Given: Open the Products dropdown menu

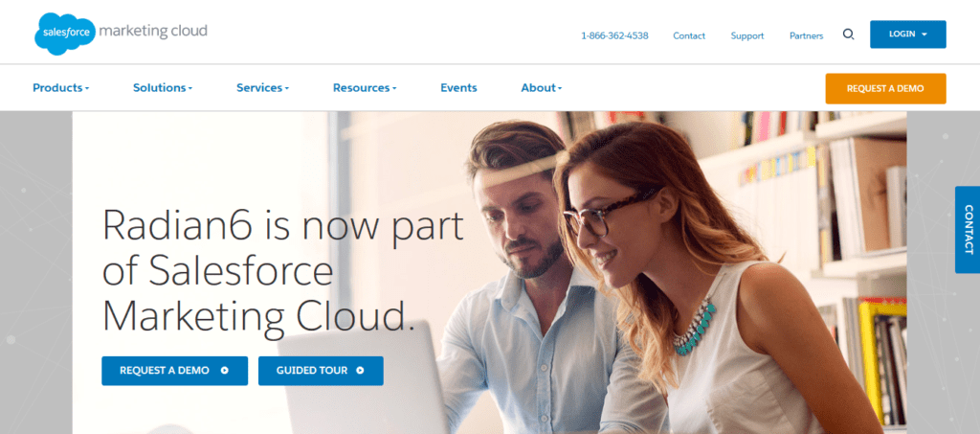Looking at the screenshot, I should tap(60, 88).
